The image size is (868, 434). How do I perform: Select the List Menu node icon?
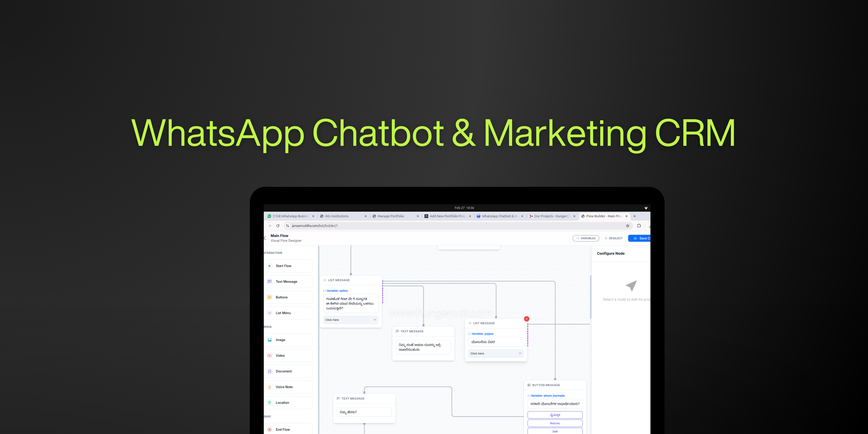coord(269,313)
